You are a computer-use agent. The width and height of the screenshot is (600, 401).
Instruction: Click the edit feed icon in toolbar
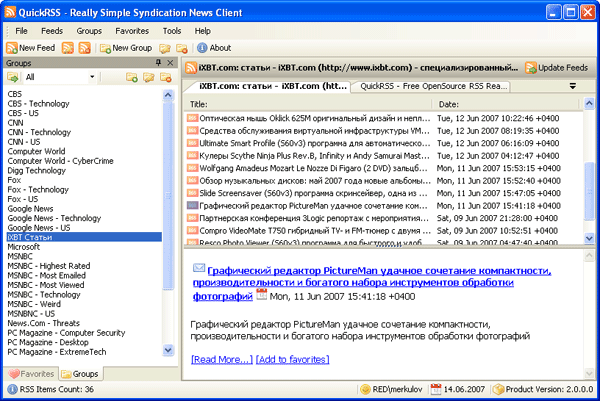(68, 48)
